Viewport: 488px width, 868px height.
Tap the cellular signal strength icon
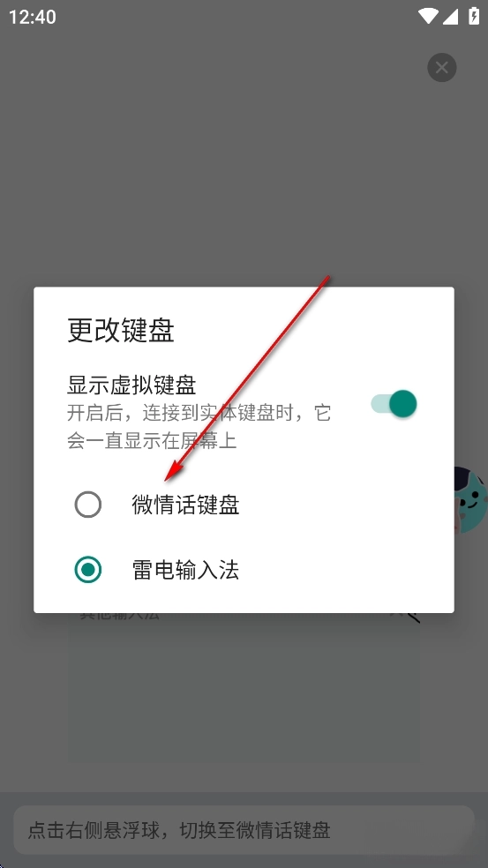pos(451,16)
